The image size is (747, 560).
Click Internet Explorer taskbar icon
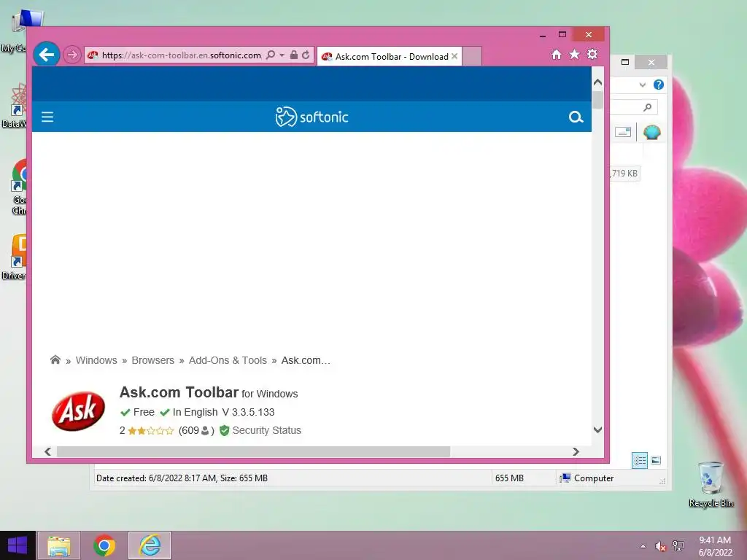[x=150, y=545]
